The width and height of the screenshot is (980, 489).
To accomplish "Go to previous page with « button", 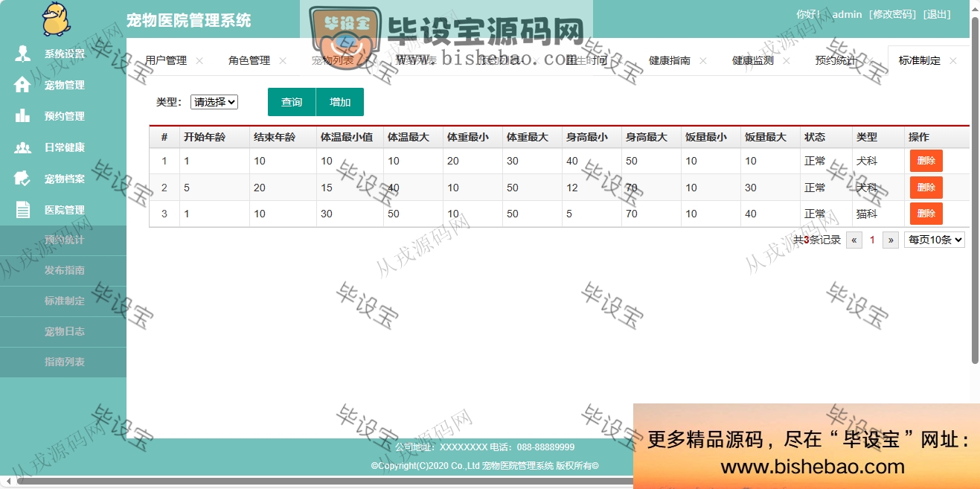I will click(x=854, y=240).
